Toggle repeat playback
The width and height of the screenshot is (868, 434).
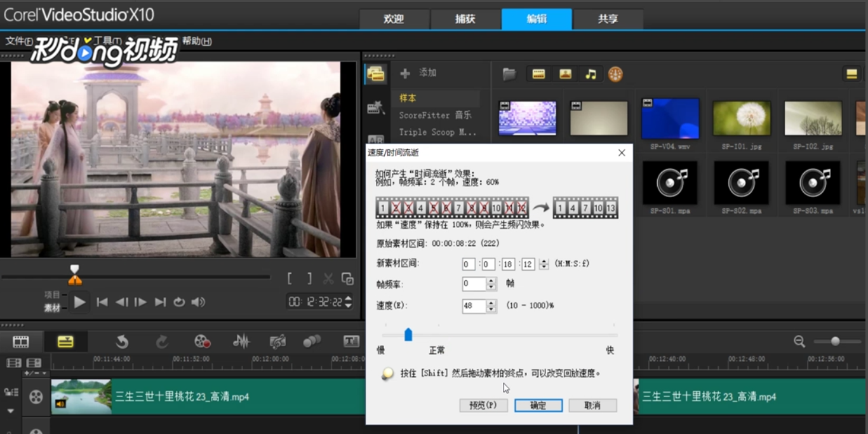(179, 302)
